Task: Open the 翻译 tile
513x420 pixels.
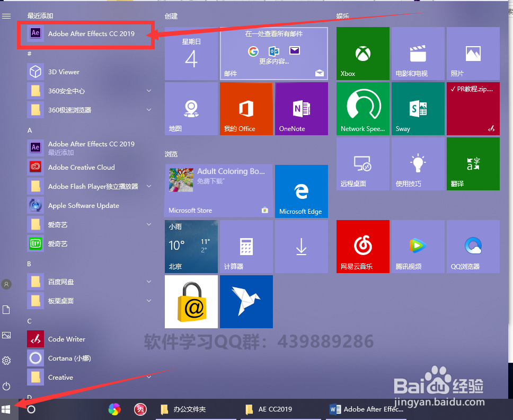Action: 473,164
